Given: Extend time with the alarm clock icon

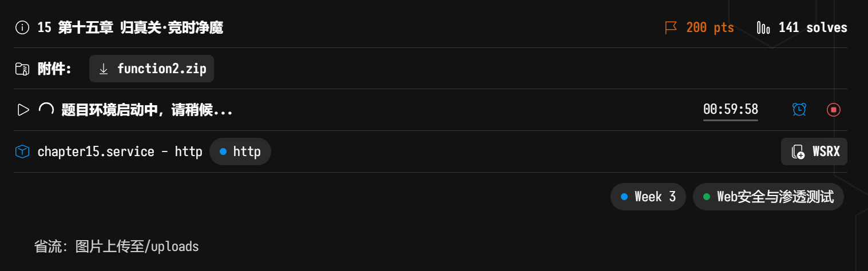Looking at the screenshot, I should point(799,109).
